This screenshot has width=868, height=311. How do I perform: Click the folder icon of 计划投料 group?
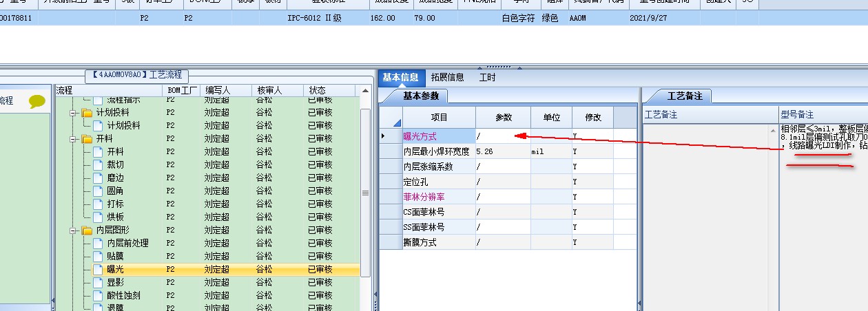(x=86, y=112)
